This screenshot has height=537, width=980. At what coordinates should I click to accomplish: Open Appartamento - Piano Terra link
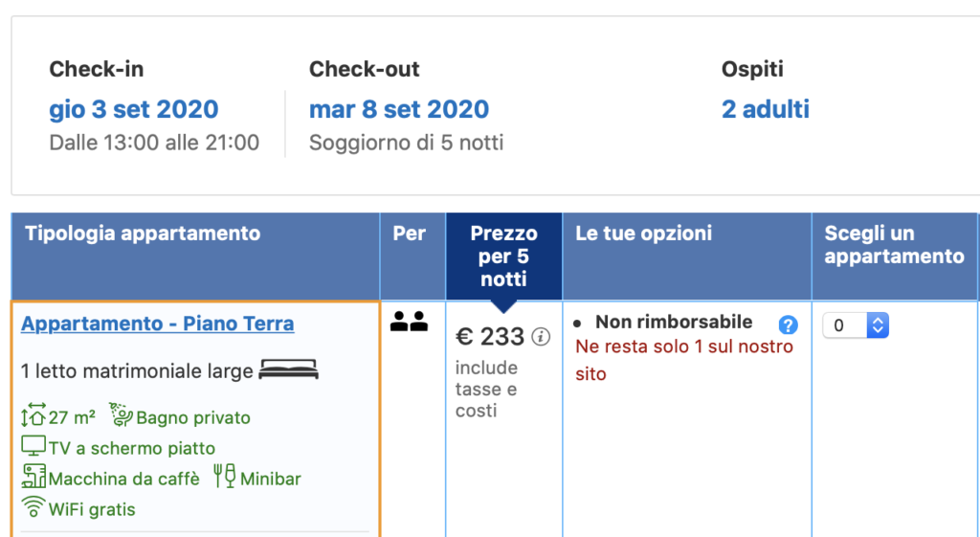pos(158,324)
